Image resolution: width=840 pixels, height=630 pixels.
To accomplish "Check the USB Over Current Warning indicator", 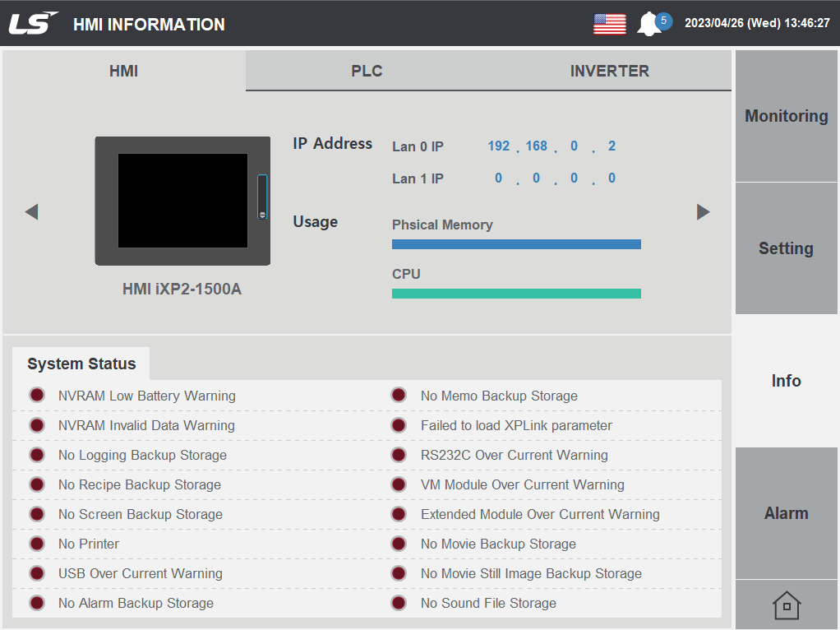I will point(36,573).
